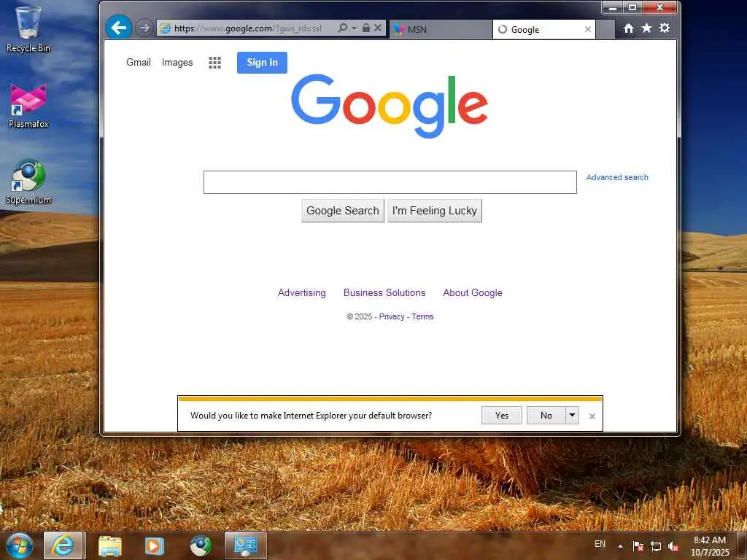The width and height of the screenshot is (747, 560).
Task: Stop loading with the address bar X
Action: point(378,28)
